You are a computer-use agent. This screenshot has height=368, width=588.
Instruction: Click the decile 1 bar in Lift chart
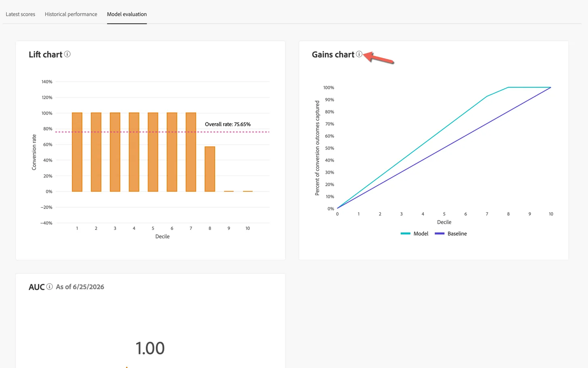(x=77, y=152)
